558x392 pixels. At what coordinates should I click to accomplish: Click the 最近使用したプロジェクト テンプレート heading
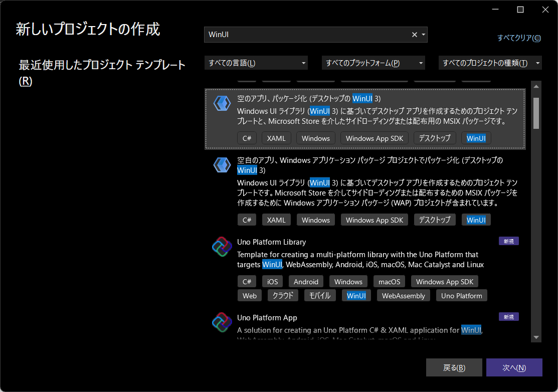[102, 73]
